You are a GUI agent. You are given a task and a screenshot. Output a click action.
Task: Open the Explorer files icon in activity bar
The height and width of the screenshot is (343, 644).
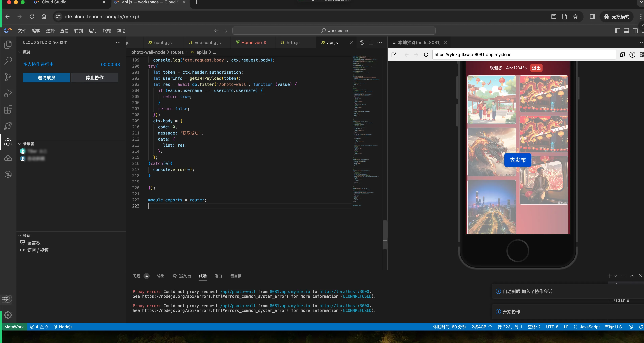tap(8, 45)
